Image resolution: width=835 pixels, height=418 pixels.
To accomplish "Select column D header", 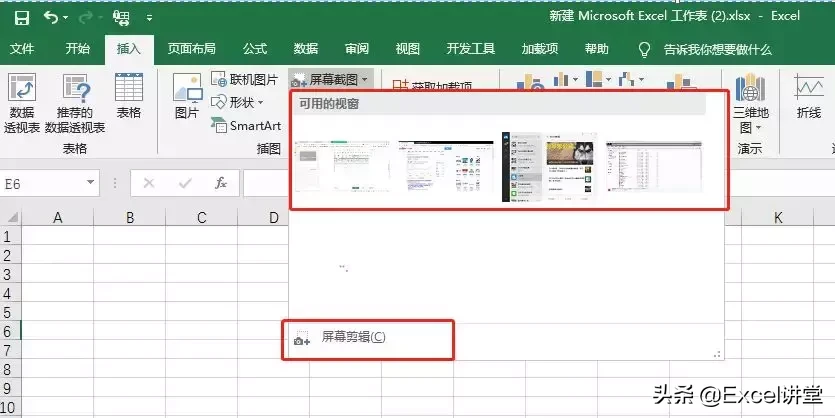I will [x=273, y=217].
